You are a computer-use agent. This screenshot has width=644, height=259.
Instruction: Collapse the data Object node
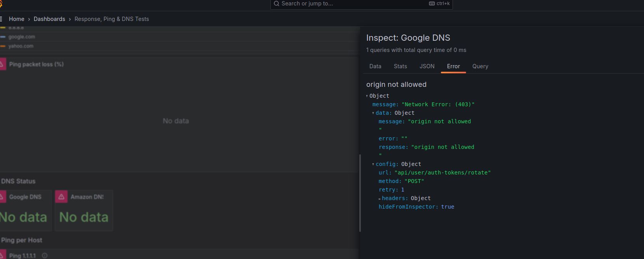point(373,113)
